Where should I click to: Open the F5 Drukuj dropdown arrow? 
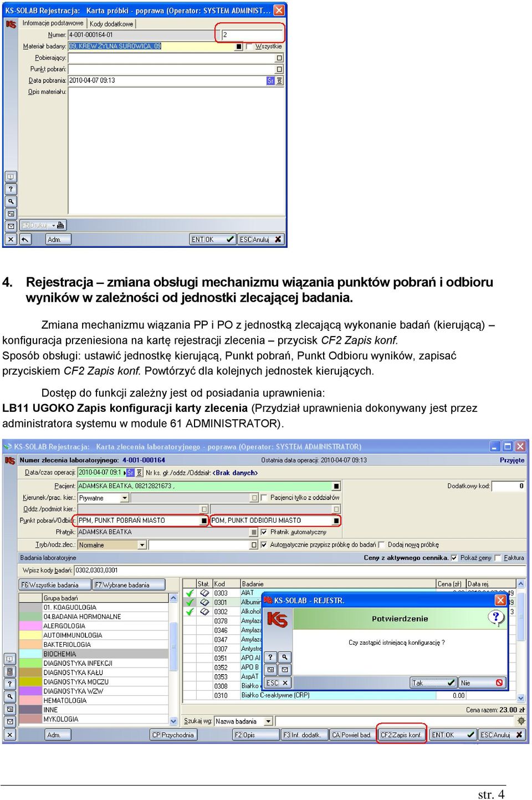pos(54,226)
